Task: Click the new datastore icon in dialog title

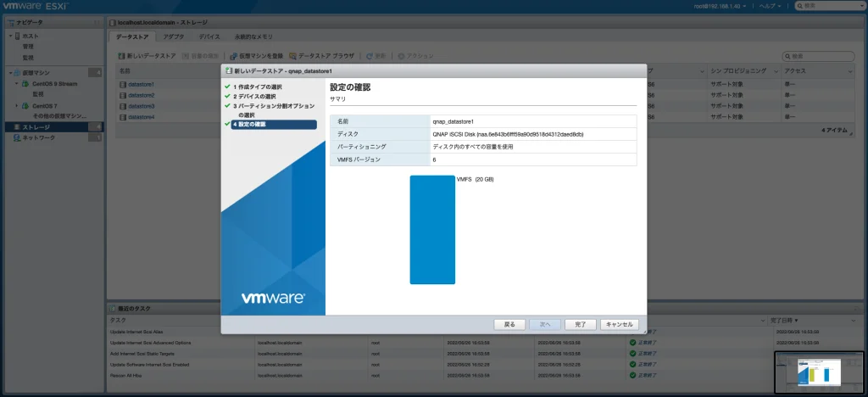Action: [229, 71]
